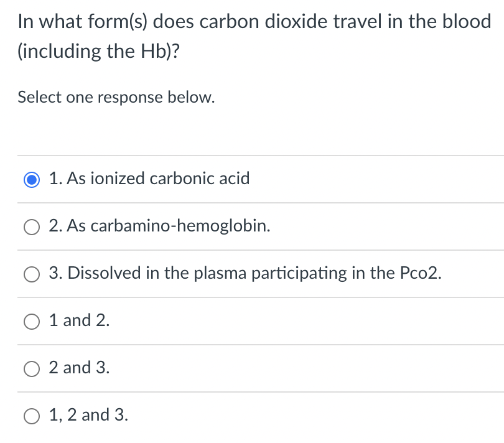Select the "As ionized carbonic acid" radio button

click(x=32, y=180)
